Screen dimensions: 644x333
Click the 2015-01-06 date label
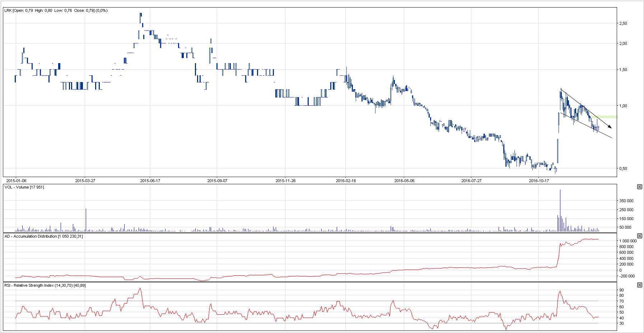16,181
